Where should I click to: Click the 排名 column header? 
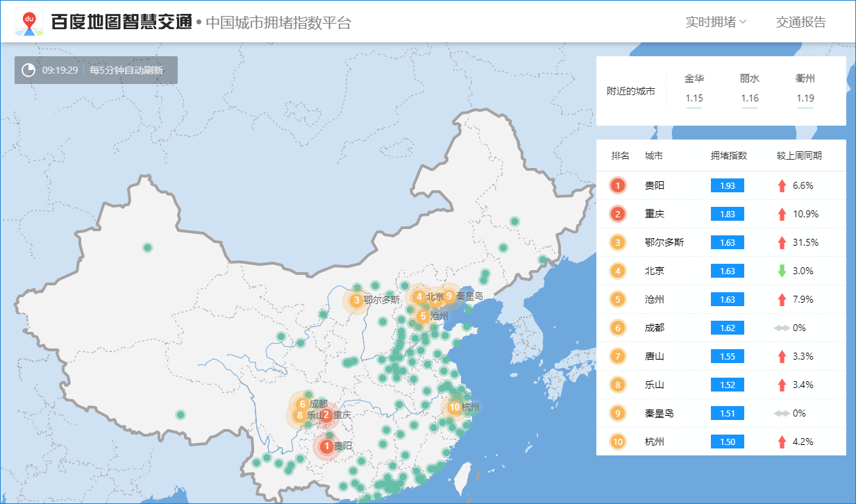[x=620, y=156]
